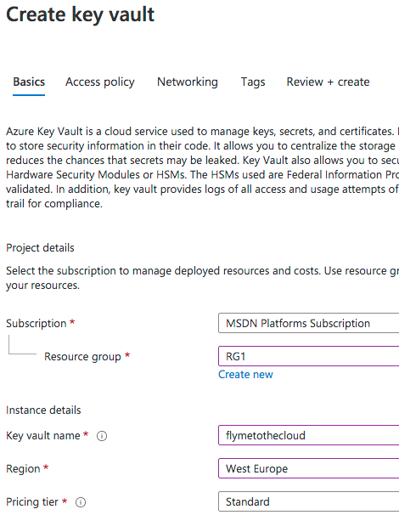The image size is (399, 532).
Task: Click the Region field label
Action: tap(23, 469)
